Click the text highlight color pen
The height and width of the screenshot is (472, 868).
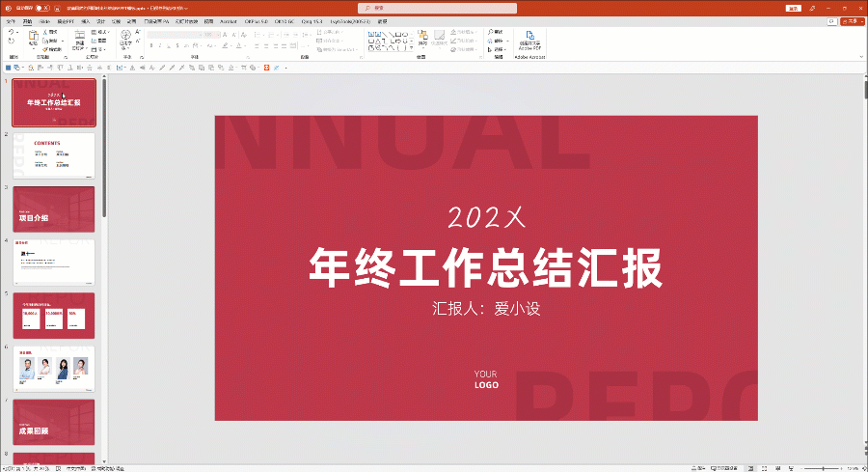pos(226,45)
